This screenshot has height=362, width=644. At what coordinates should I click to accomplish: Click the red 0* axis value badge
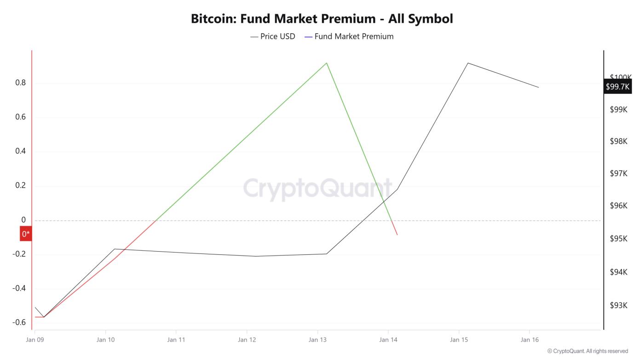click(x=26, y=234)
